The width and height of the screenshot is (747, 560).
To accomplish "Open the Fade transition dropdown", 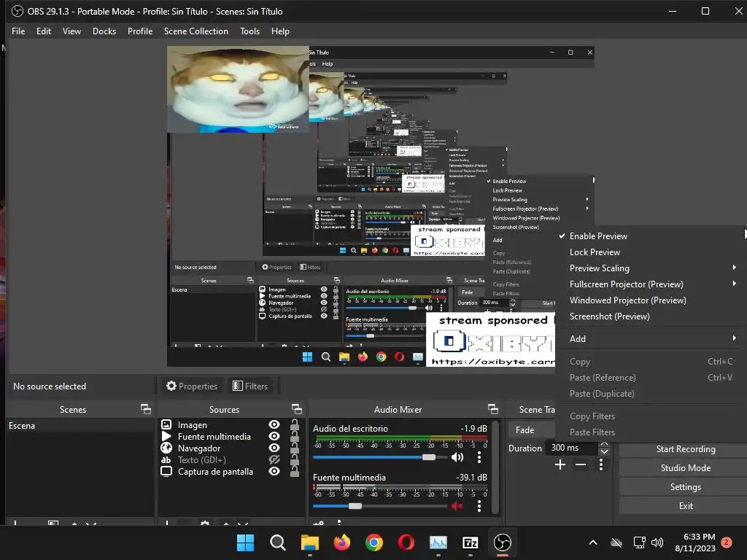I will (532, 430).
